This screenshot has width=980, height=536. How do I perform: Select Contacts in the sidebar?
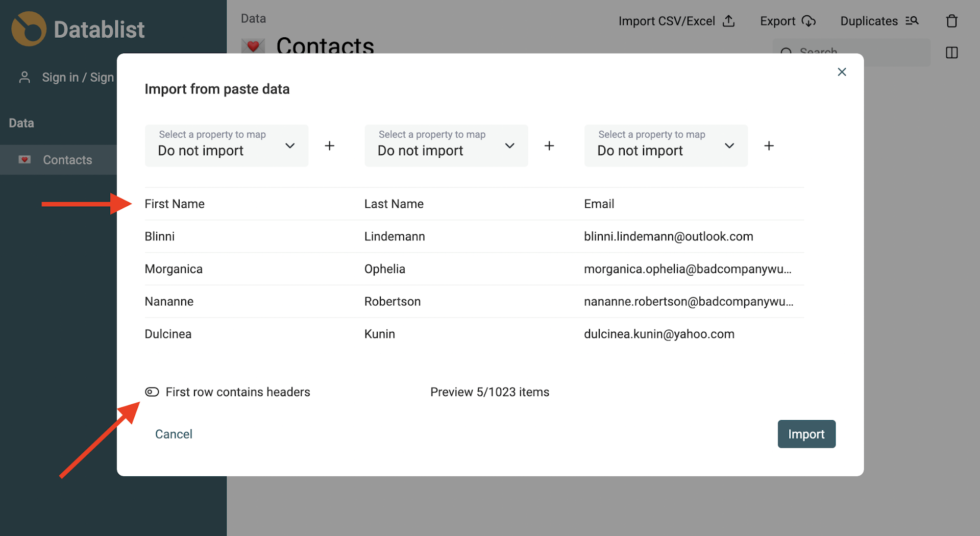pyautogui.click(x=67, y=160)
